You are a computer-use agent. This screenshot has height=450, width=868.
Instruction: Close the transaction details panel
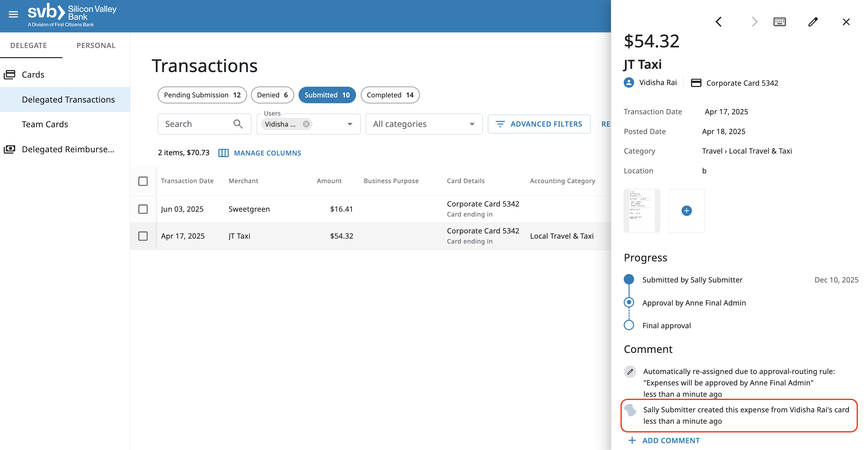tap(846, 22)
